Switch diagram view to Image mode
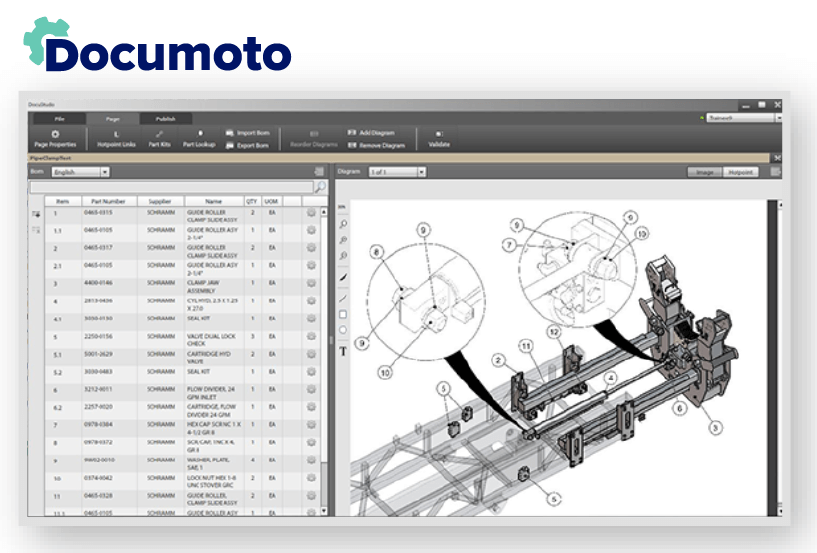This screenshot has height=553, width=817. [x=704, y=172]
